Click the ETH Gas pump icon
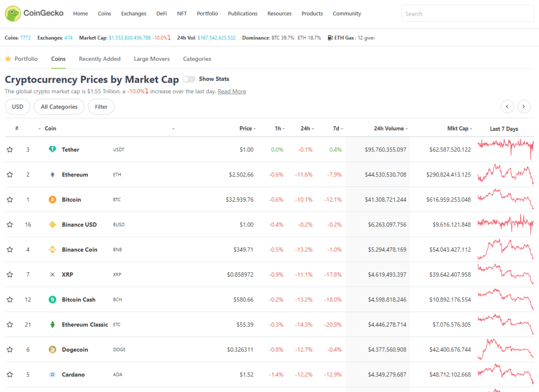The image size is (539, 392). pos(330,38)
